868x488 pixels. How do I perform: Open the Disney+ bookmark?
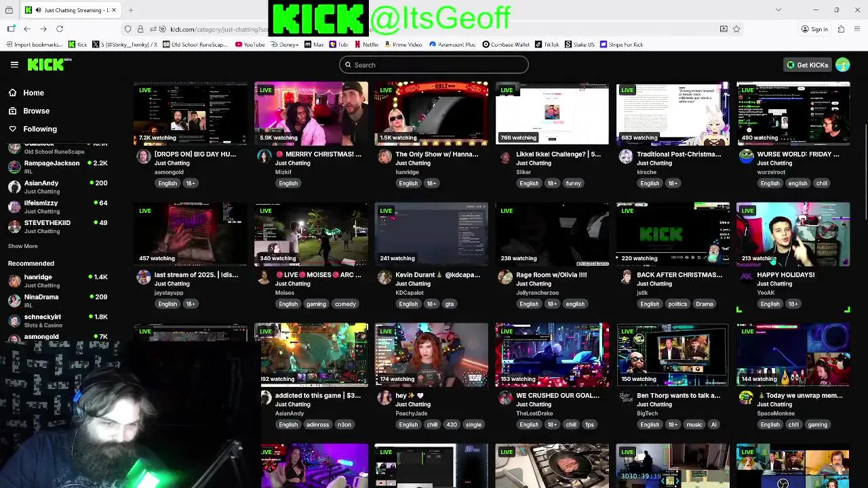coord(283,45)
